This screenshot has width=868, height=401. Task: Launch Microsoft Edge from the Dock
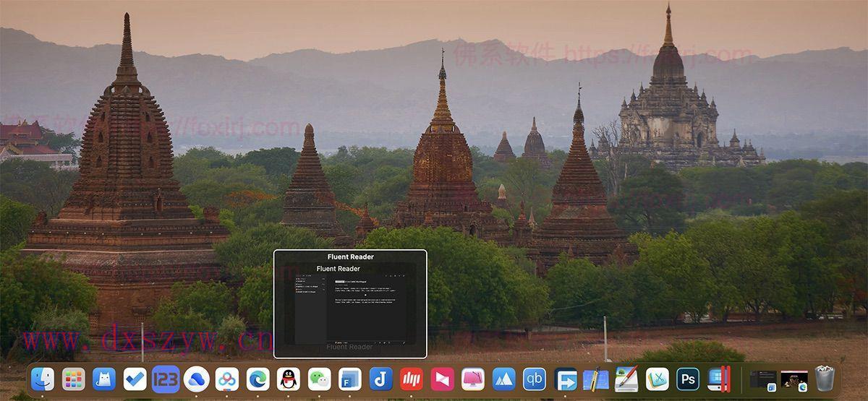(258, 379)
